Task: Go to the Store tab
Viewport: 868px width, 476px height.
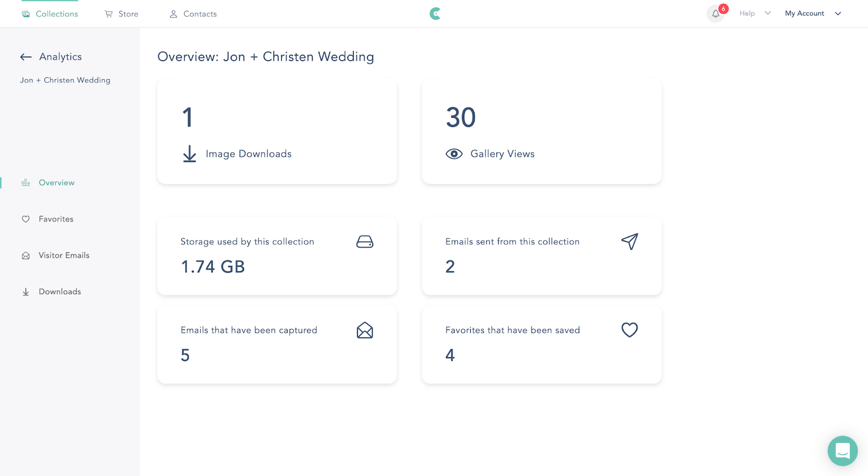Action: [x=122, y=14]
